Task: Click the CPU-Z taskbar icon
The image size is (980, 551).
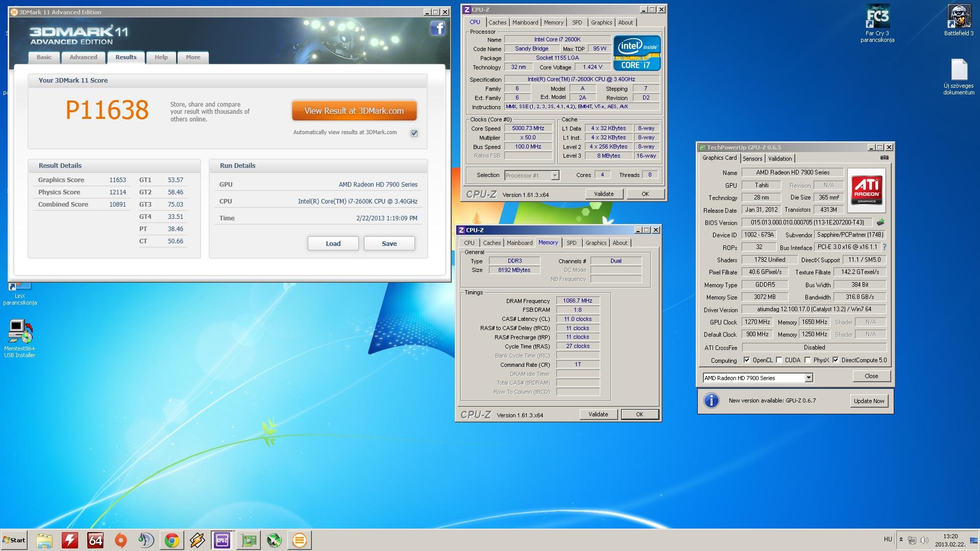Action: coord(223,540)
